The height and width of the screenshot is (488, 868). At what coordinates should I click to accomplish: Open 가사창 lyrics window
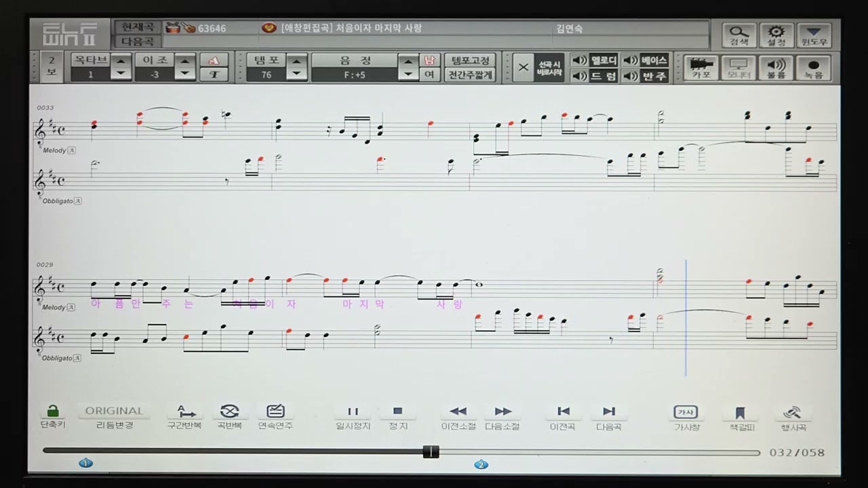pos(686,418)
